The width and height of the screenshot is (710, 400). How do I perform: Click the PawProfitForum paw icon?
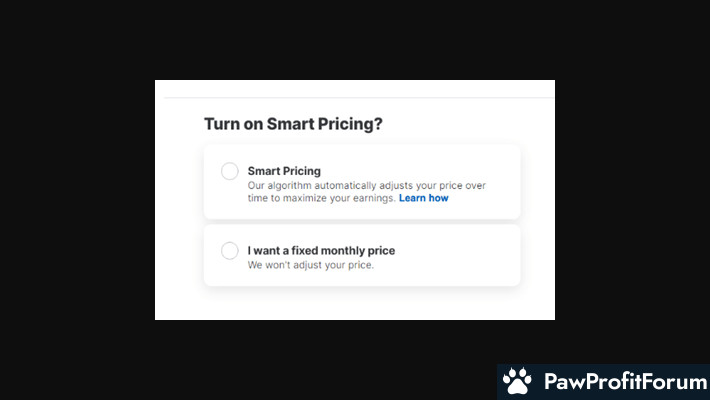click(x=517, y=382)
